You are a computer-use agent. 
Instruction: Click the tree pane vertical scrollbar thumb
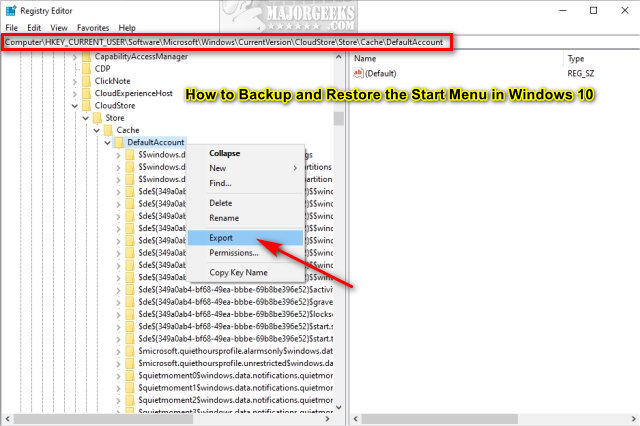339,119
